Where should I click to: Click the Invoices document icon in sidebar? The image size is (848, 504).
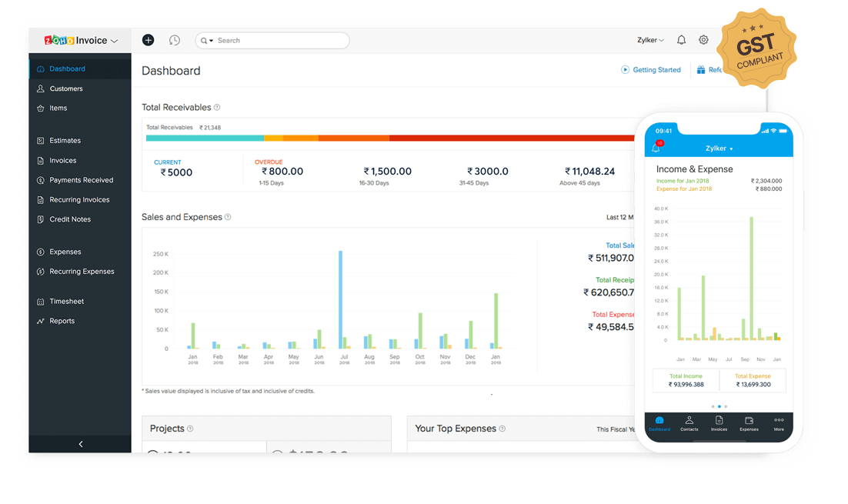tap(41, 161)
